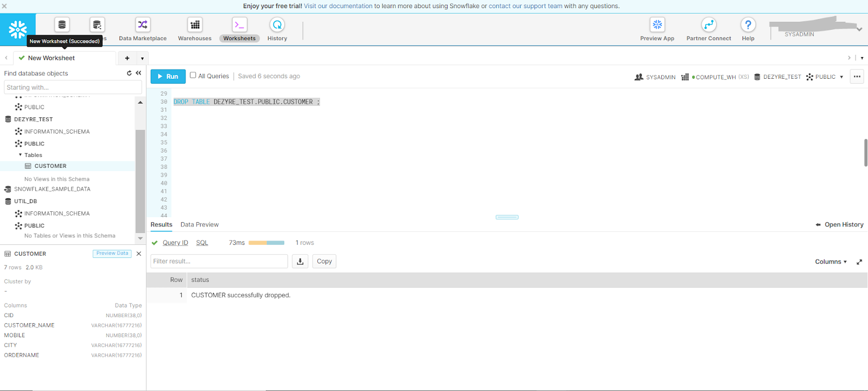Download the query results
Screen dimensions: 868x391
pos(300,261)
